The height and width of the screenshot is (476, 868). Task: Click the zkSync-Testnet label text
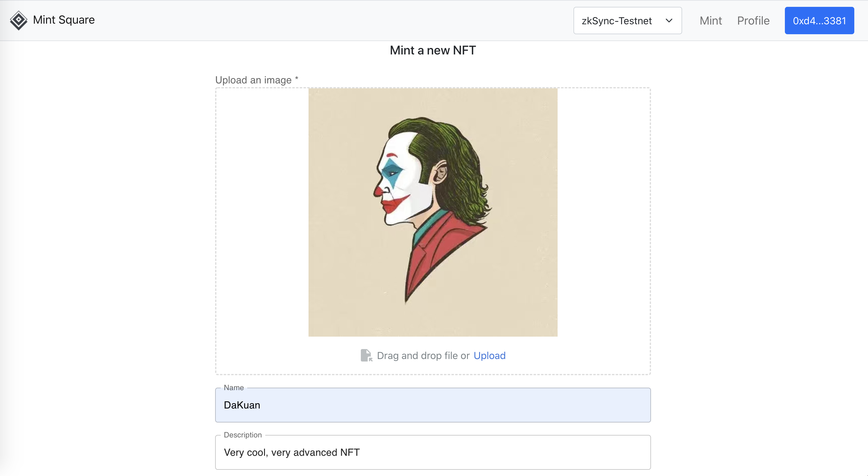coord(616,21)
